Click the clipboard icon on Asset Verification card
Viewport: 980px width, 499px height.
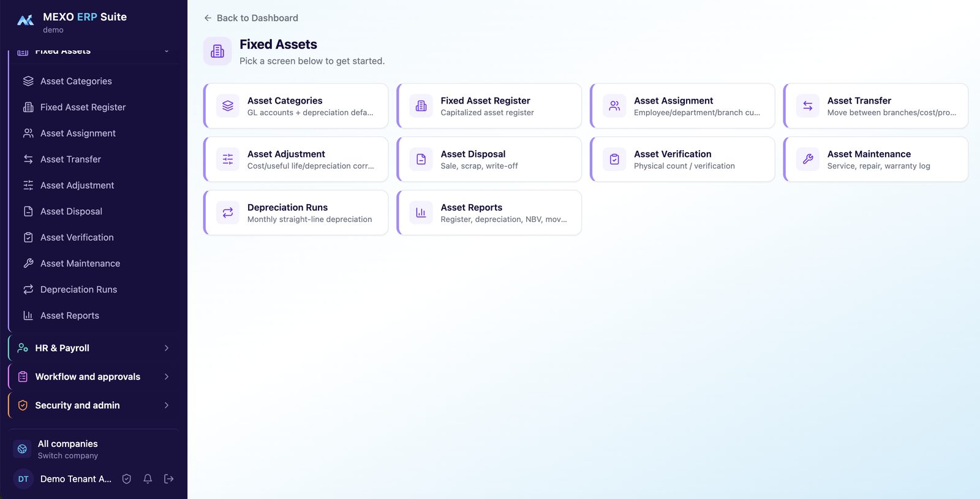point(614,159)
